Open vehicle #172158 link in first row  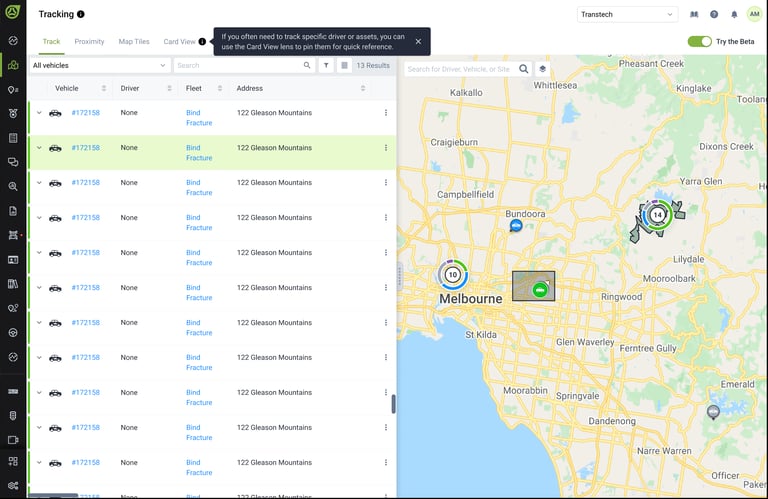point(86,113)
